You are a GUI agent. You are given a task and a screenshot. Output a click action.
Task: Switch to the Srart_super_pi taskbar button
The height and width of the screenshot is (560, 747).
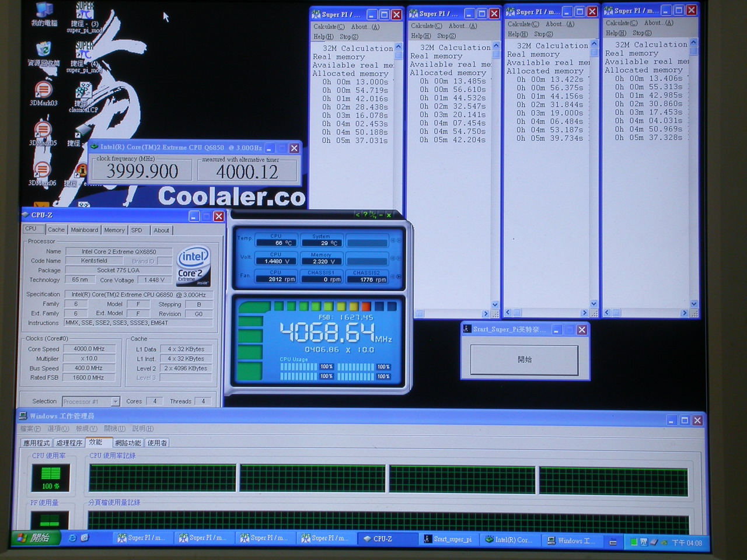(449, 540)
